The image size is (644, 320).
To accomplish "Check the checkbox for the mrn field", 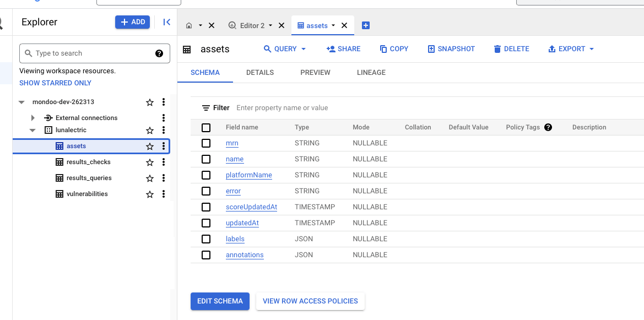I will (206, 143).
